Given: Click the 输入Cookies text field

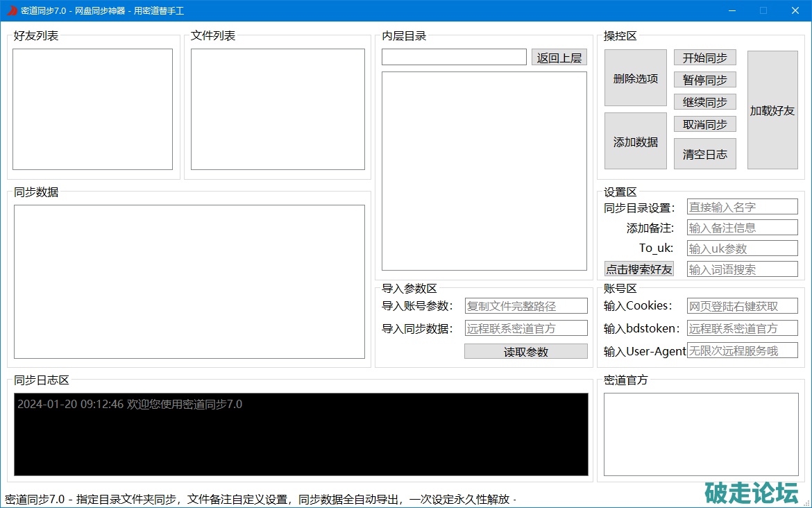Looking at the screenshot, I should coord(742,306).
